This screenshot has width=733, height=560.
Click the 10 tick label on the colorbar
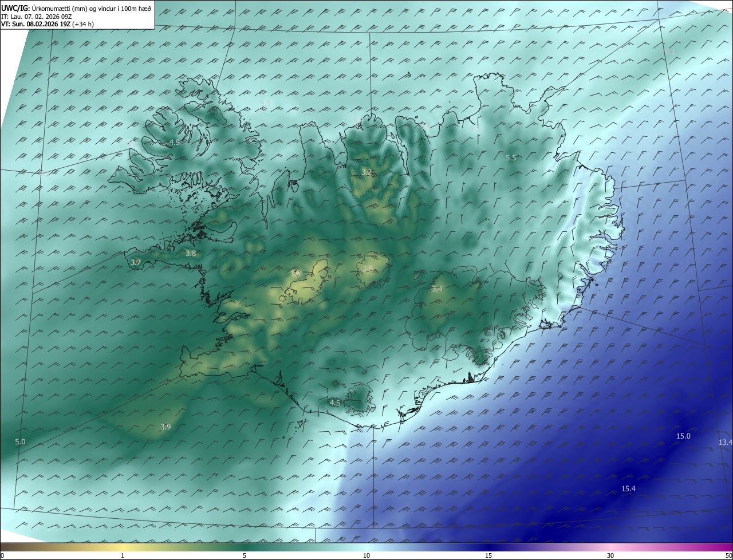click(x=366, y=555)
